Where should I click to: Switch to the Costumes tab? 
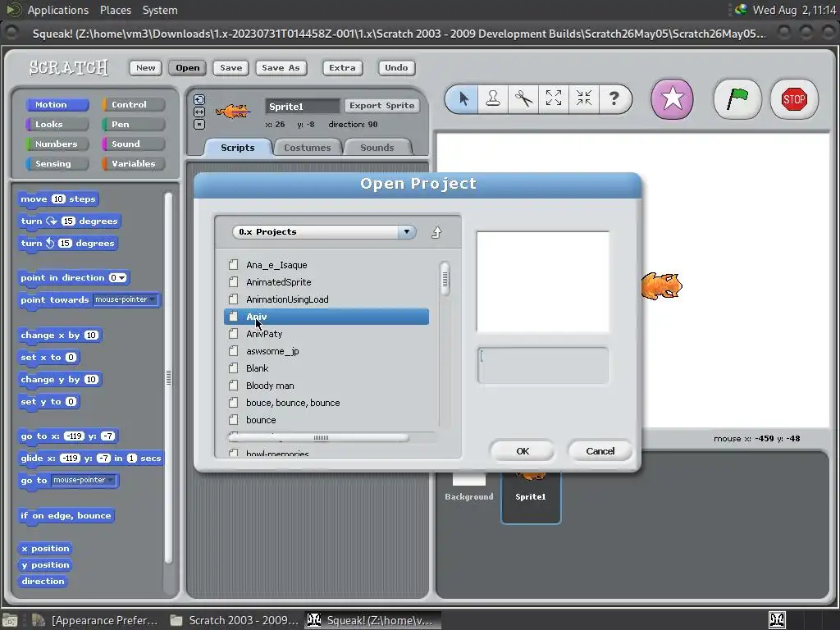(307, 148)
